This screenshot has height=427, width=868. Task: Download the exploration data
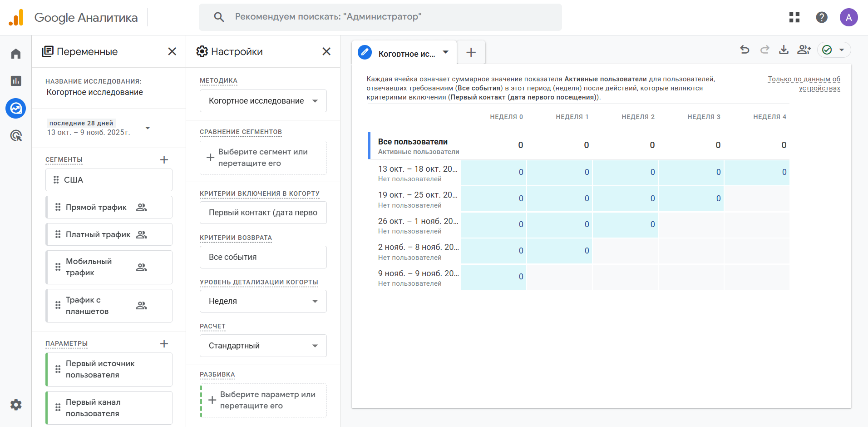click(x=784, y=50)
